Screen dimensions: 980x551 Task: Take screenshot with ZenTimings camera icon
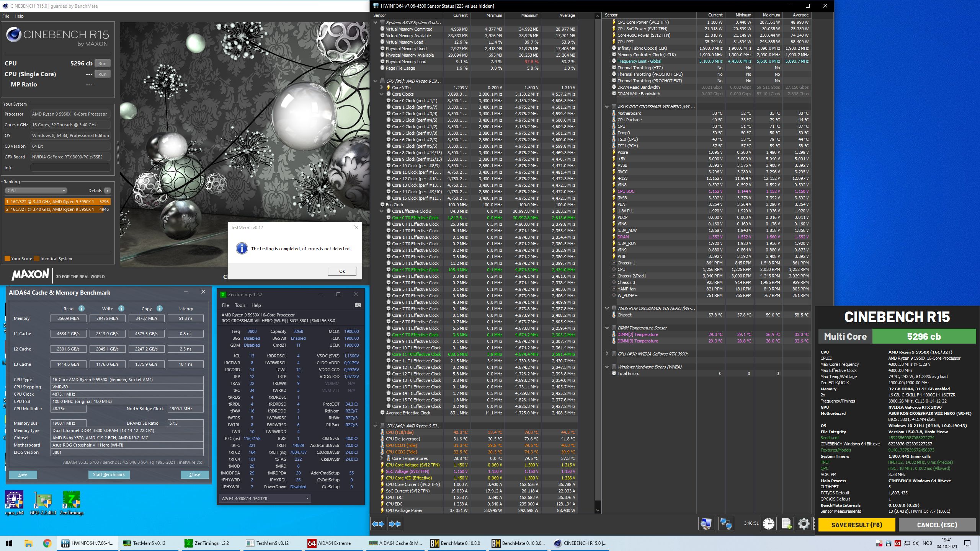[x=358, y=305]
